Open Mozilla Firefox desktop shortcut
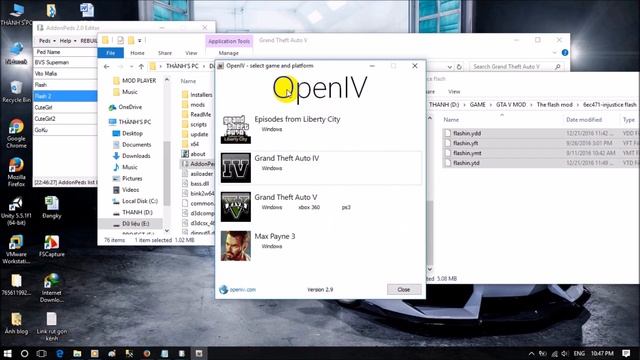Screen dimensions: 640x360 (16, 172)
